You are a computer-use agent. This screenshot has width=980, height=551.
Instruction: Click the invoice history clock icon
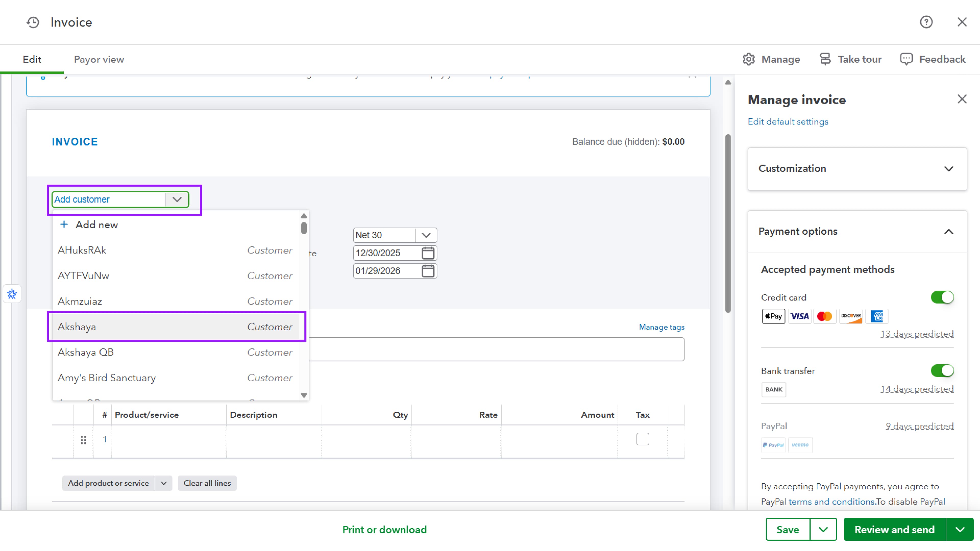(x=33, y=22)
